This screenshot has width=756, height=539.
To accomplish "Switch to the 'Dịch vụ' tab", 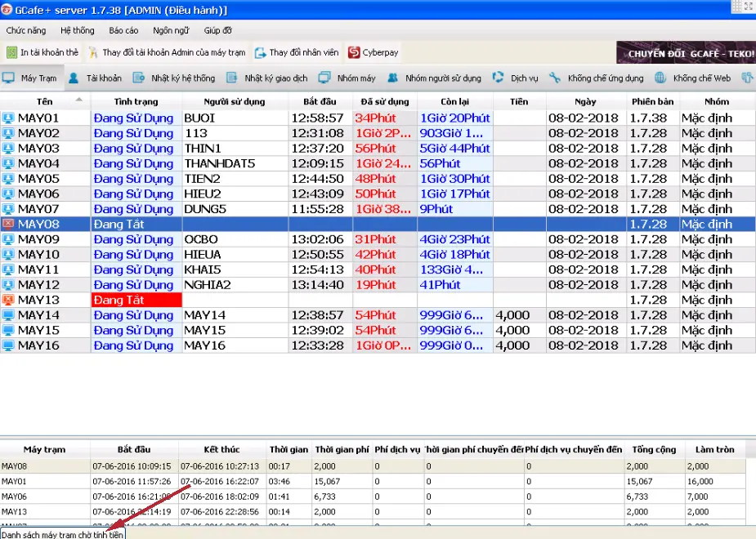I will click(x=516, y=78).
